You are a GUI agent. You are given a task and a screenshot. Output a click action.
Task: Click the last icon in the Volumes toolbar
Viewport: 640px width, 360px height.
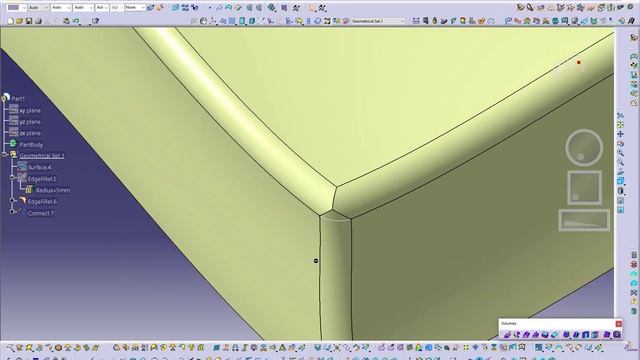(616, 334)
